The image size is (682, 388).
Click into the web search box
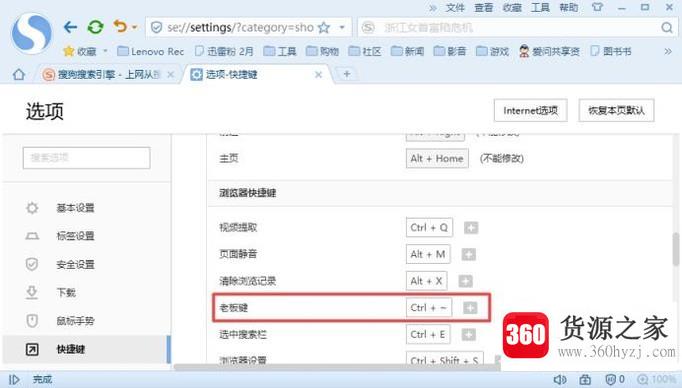point(518,28)
